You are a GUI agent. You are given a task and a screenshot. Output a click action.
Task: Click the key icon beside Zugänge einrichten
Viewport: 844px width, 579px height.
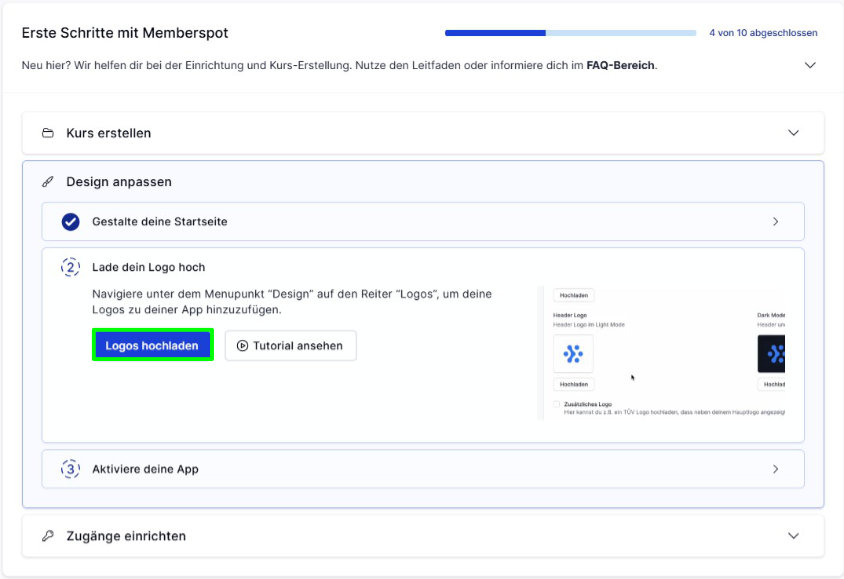click(48, 536)
